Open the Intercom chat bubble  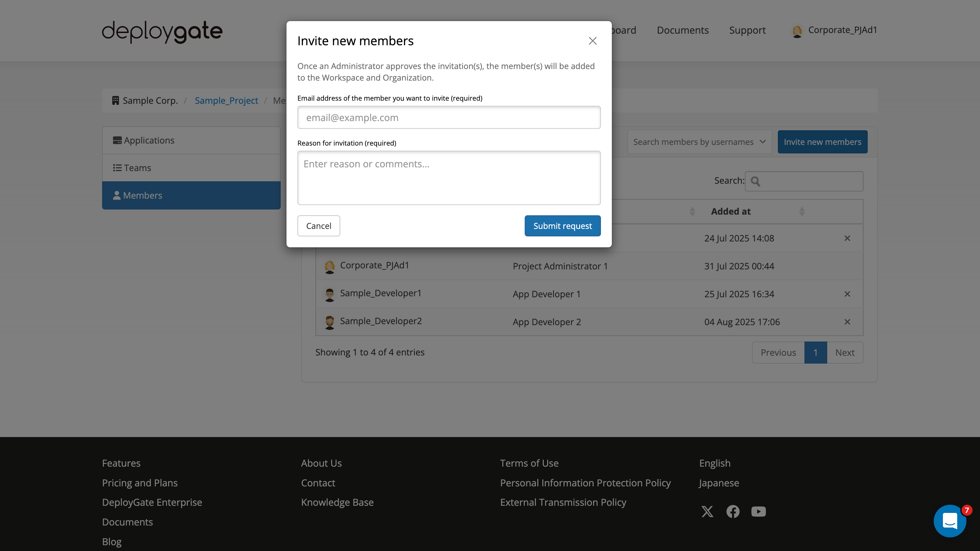950,521
